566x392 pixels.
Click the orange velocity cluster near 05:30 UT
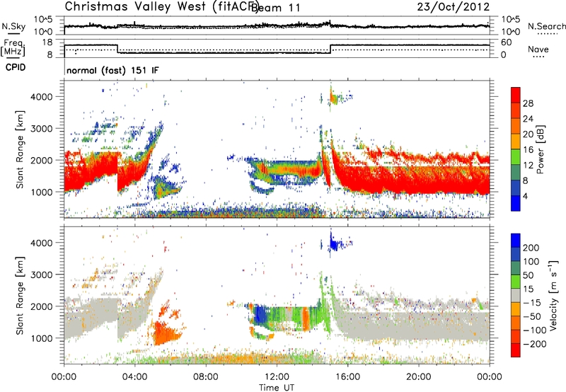tap(166, 333)
